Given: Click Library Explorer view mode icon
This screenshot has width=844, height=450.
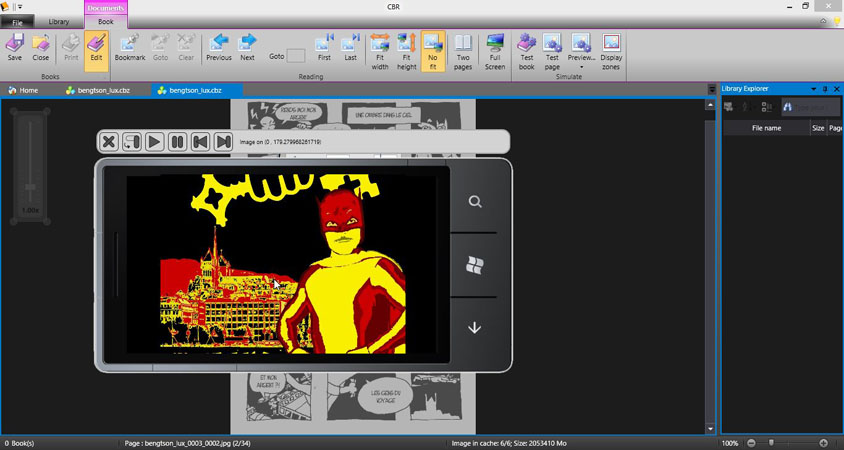Looking at the screenshot, I should 766,107.
